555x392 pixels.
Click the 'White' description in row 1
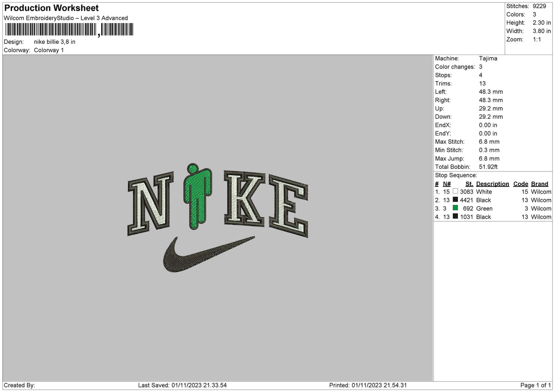click(484, 191)
